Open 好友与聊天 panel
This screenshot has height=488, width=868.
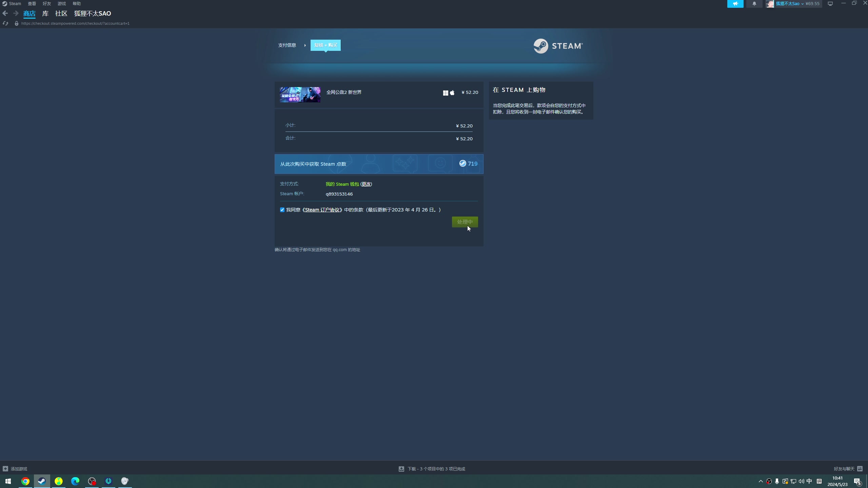point(844,469)
